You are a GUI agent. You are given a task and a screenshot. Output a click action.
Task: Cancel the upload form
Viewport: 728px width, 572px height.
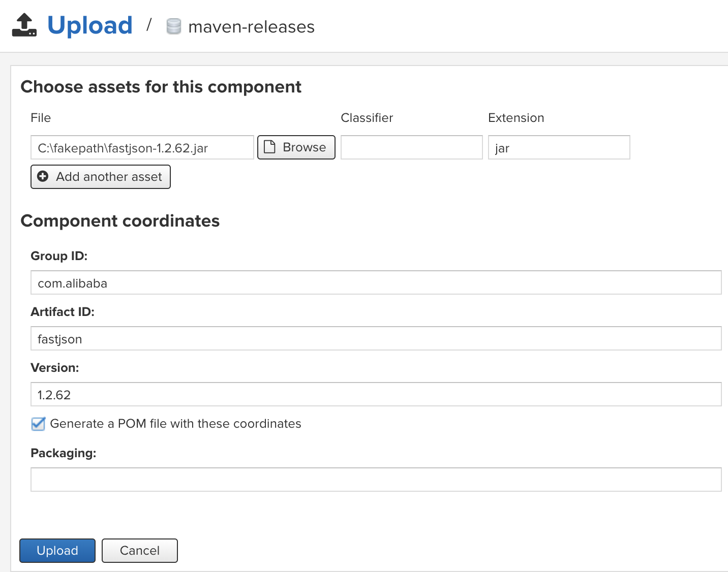tap(140, 551)
